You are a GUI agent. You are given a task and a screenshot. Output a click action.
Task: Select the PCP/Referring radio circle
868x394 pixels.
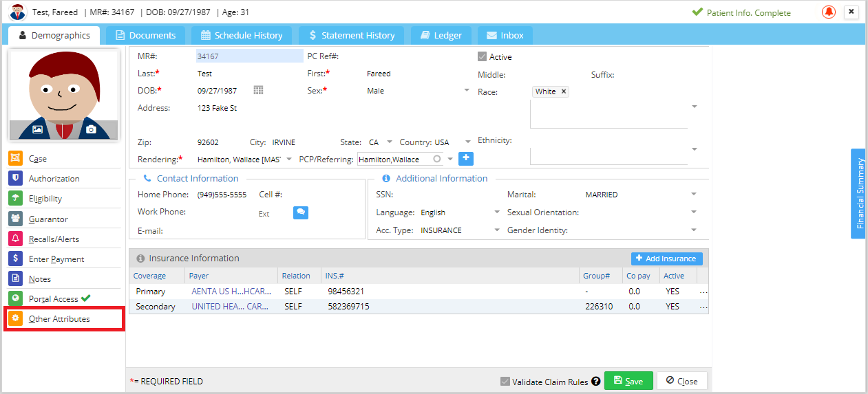(x=436, y=159)
